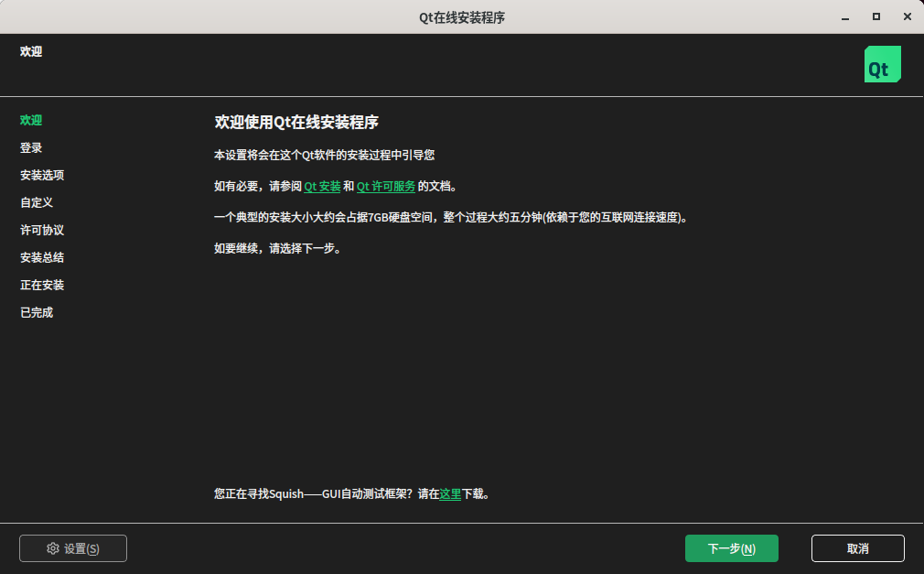The height and width of the screenshot is (574, 924).
Task: Proceed with 下一步(N) button
Action: (731, 548)
